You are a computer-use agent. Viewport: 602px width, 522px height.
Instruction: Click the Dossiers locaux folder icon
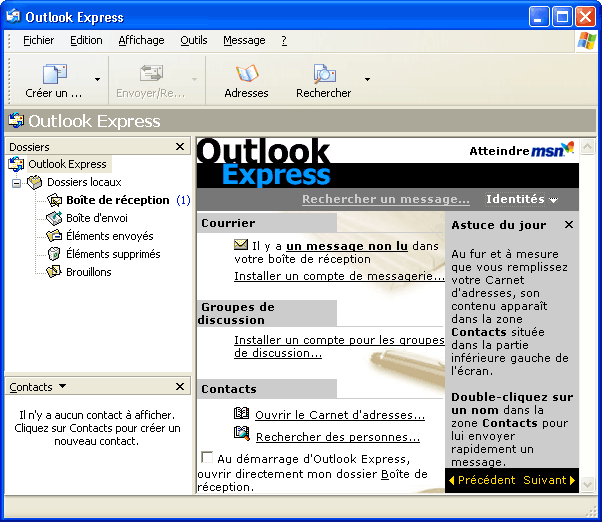click(x=35, y=182)
